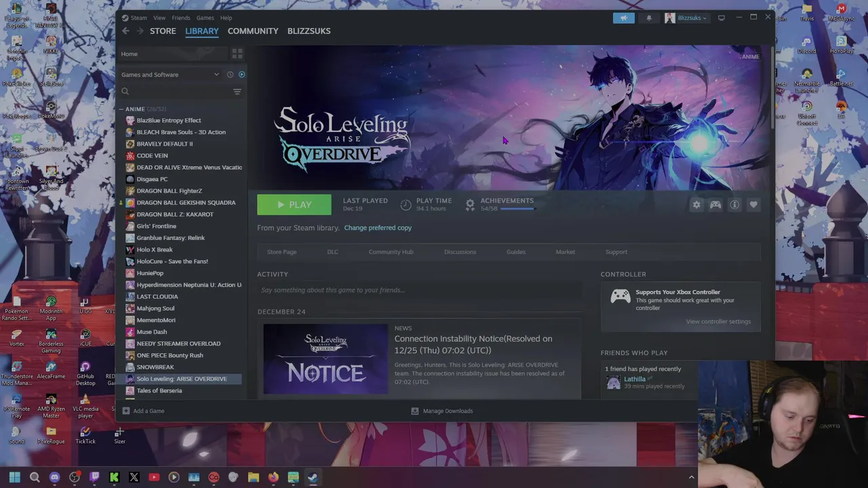
Task: Open Manage Downloads
Action: (x=442, y=411)
